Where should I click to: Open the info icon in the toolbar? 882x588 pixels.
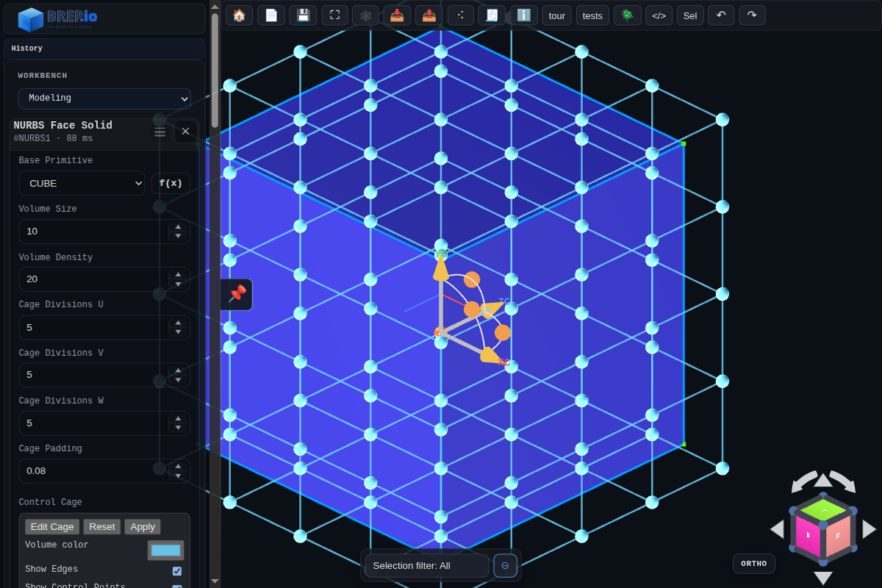pyautogui.click(x=524, y=15)
